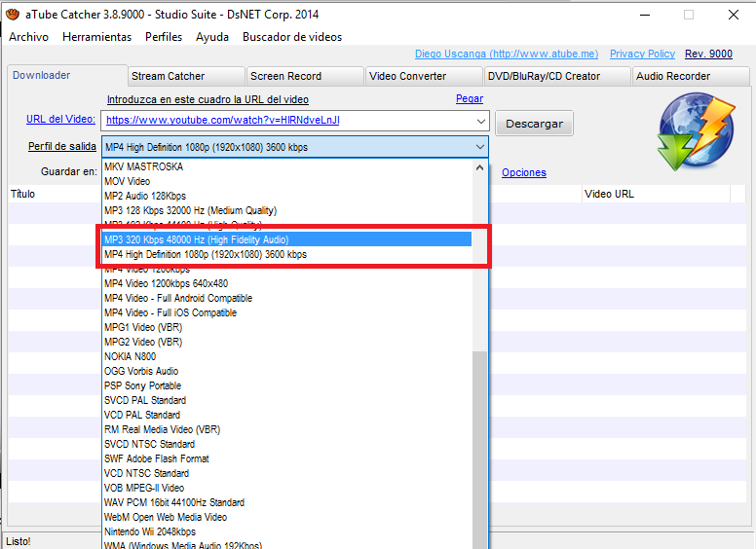This screenshot has height=549, width=756.
Task: Select SVCD NTSC Standard profile
Action: (x=287, y=444)
